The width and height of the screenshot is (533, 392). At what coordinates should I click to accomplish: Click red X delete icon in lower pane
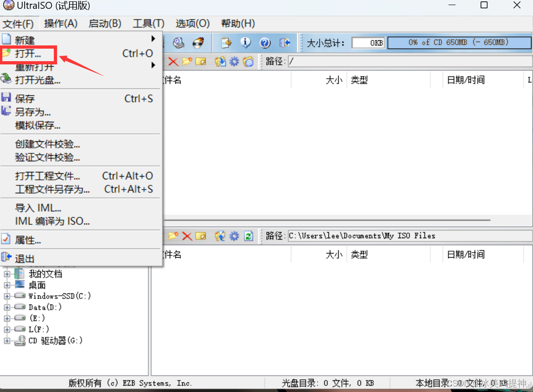187,236
